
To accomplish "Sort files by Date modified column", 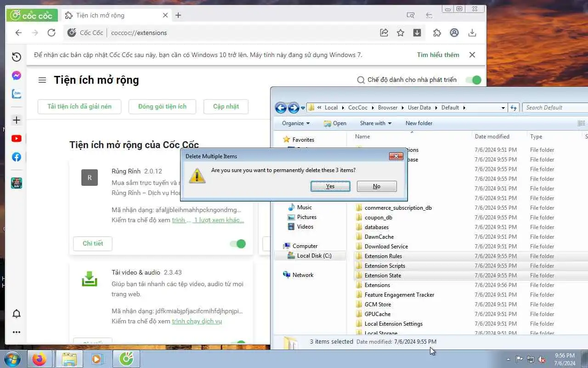I will pos(492,137).
